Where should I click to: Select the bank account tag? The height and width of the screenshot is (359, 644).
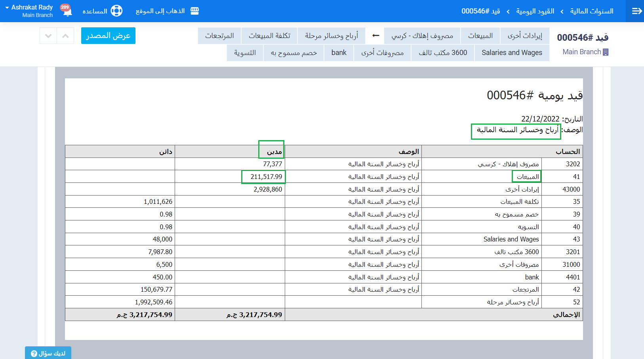[339, 53]
